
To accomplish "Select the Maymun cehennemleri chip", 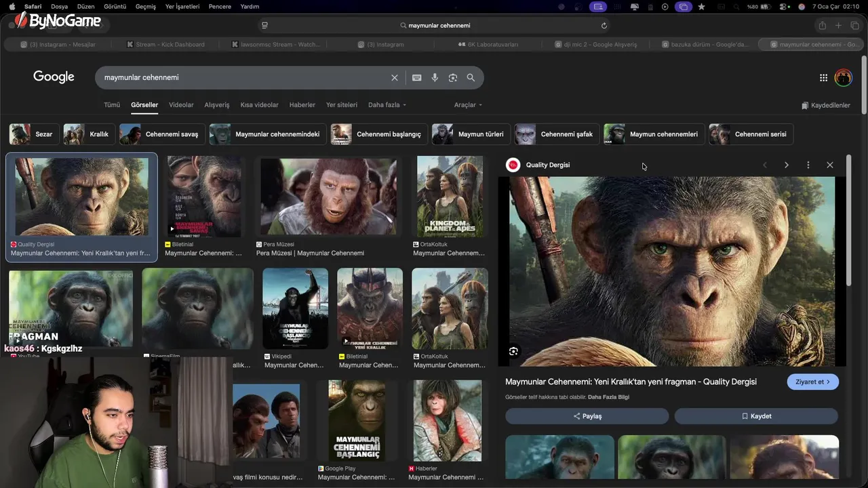I will (653, 134).
